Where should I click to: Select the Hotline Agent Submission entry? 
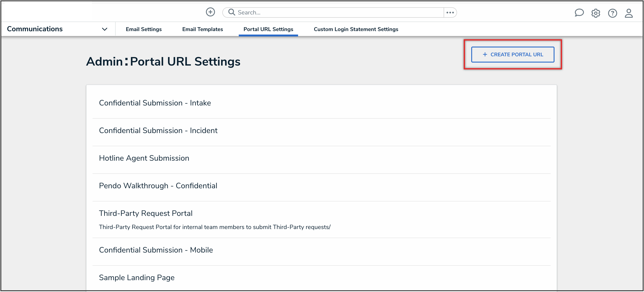(x=144, y=158)
